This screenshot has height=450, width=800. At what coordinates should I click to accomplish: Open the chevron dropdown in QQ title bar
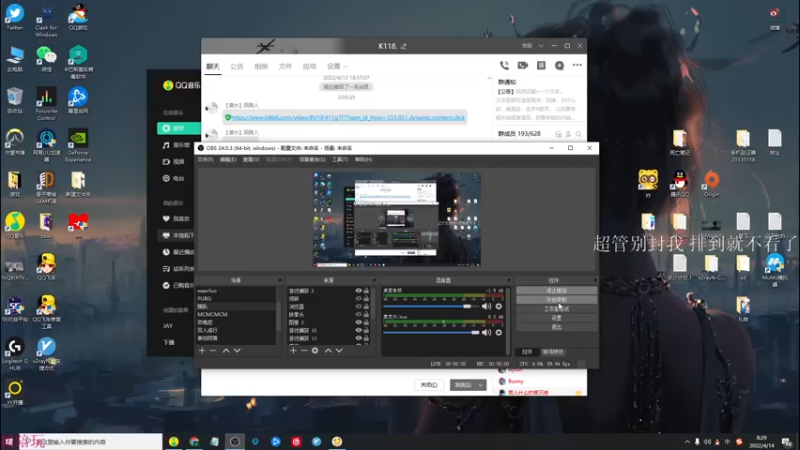(541, 46)
